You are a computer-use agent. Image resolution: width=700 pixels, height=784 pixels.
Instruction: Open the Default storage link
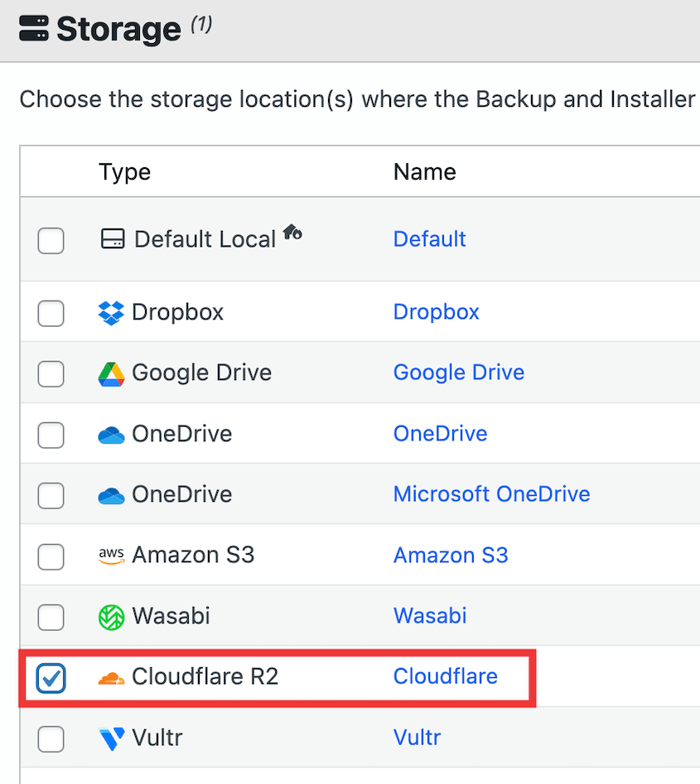coord(429,239)
